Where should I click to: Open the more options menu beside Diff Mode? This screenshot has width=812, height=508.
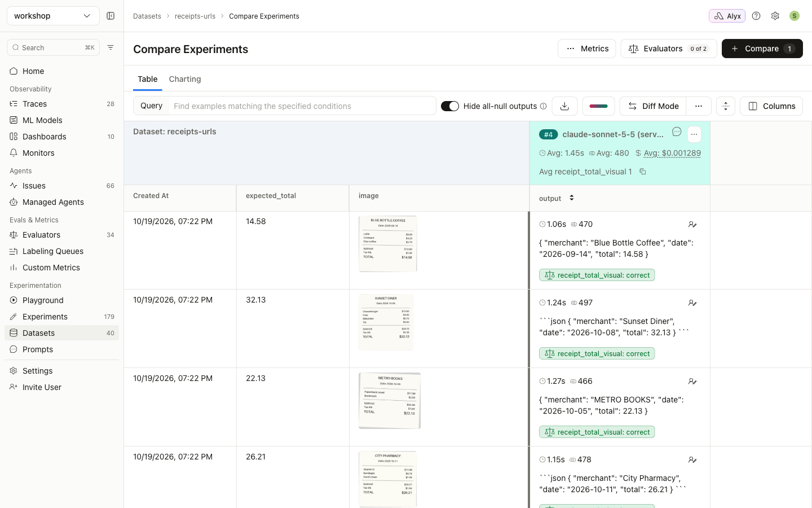click(x=699, y=106)
